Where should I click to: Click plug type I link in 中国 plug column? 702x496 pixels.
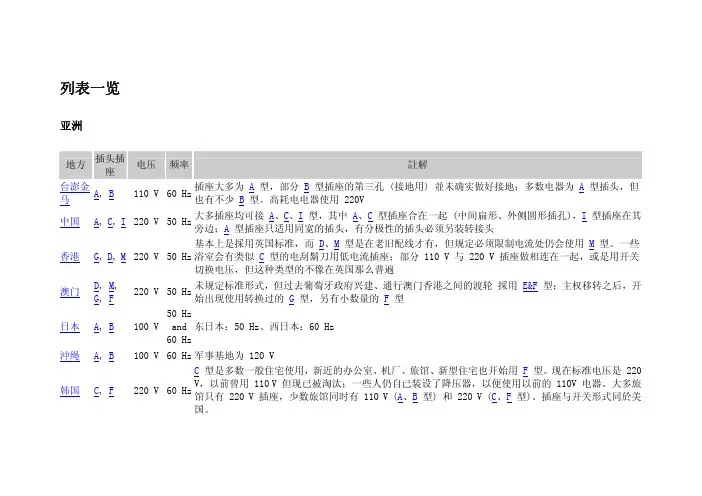[x=123, y=221]
